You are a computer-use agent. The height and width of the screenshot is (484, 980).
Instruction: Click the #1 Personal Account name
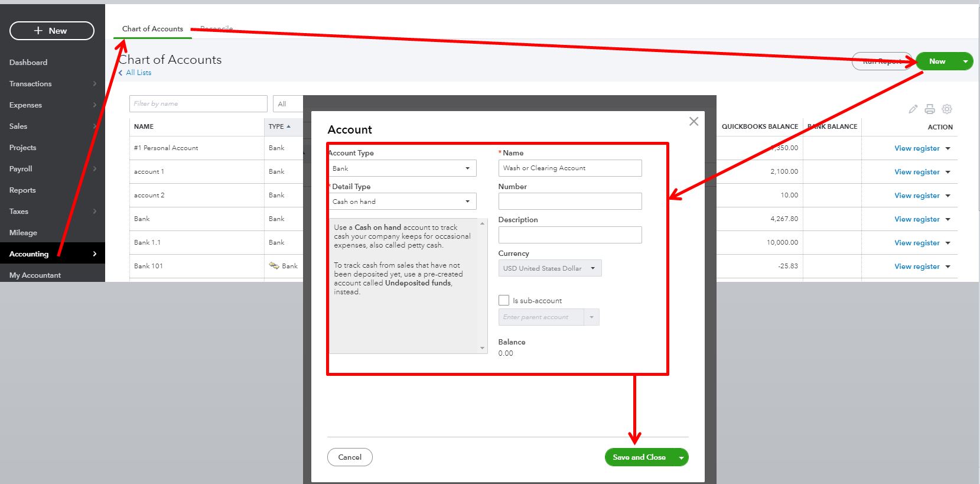pyautogui.click(x=166, y=148)
